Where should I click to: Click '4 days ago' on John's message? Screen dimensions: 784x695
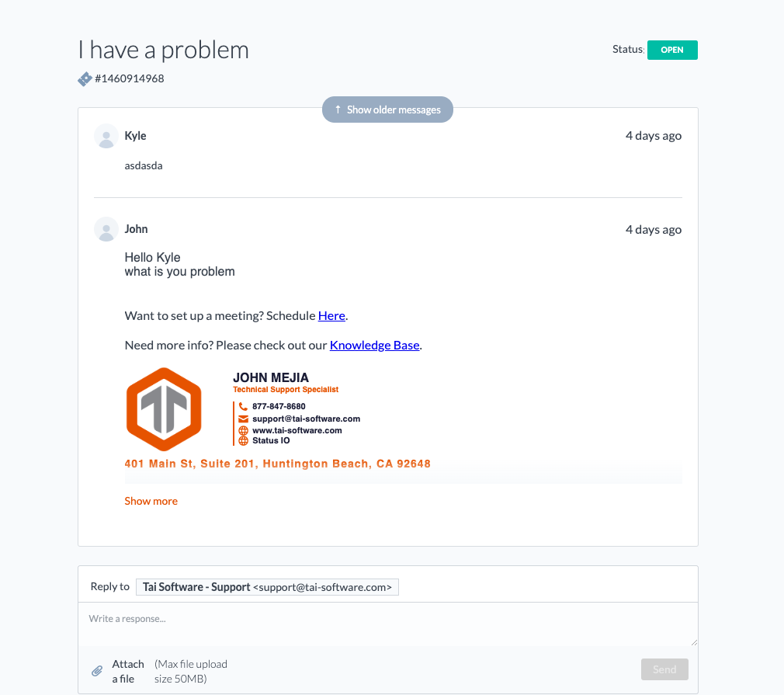click(654, 230)
